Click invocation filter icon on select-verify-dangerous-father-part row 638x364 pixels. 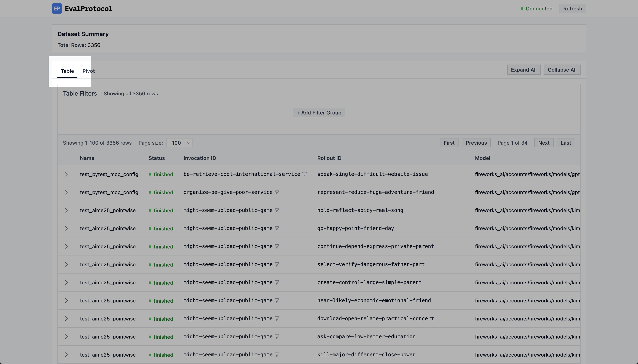277,264
